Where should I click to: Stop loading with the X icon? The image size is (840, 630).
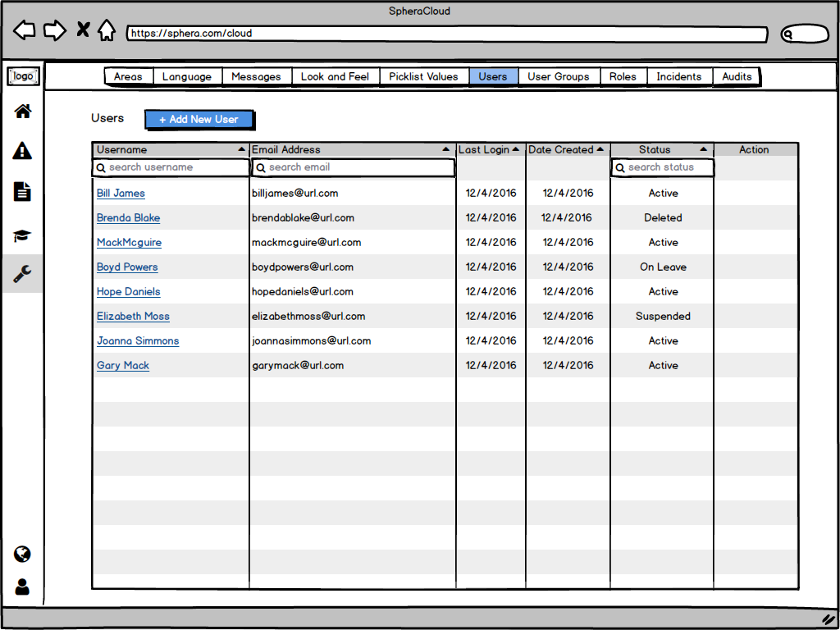click(x=83, y=30)
